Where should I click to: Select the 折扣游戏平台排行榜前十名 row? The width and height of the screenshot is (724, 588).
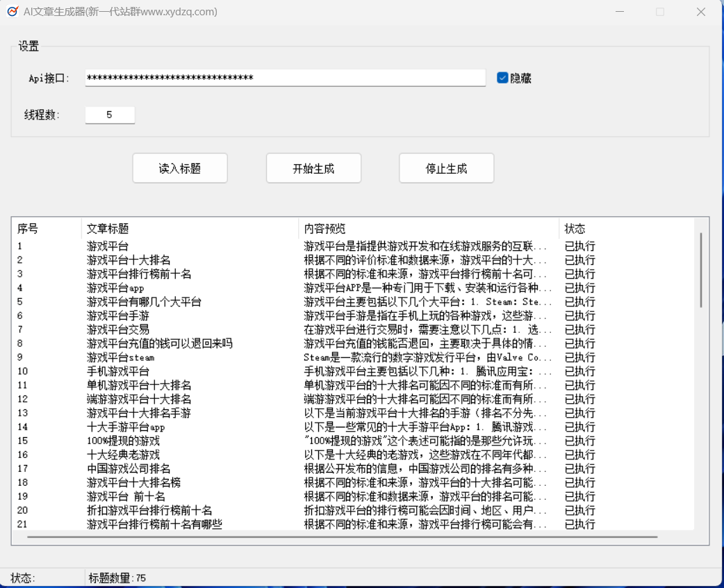click(149, 510)
